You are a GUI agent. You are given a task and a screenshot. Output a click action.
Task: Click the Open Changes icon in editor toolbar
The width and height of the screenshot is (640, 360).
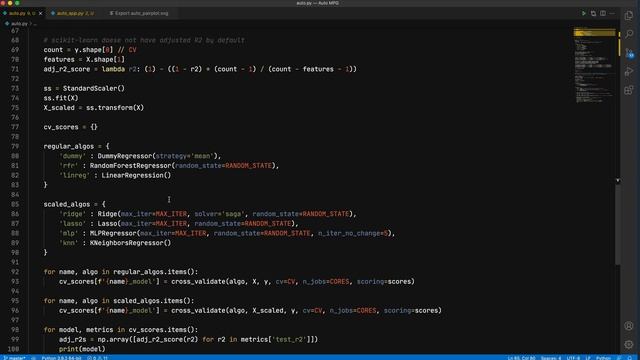coord(593,13)
